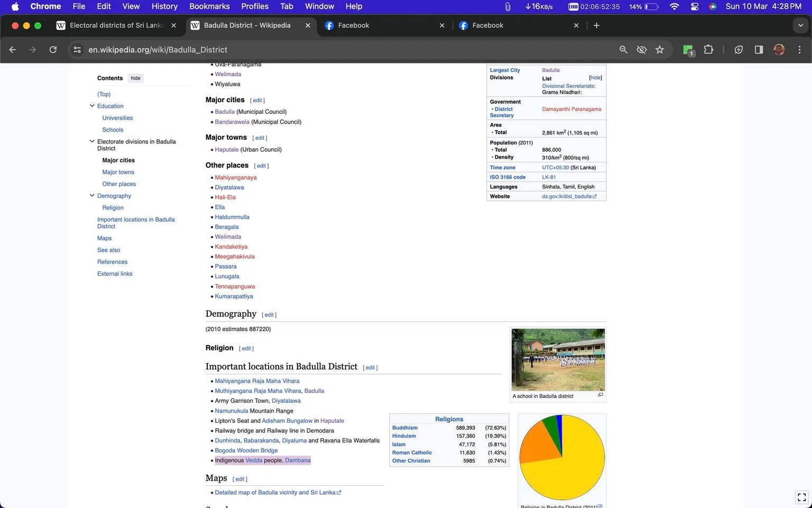Image resolution: width=812 pixels, height=508 pixels.
Task: Open the Buddhism link in Religions table
Action: pos(405,428)
